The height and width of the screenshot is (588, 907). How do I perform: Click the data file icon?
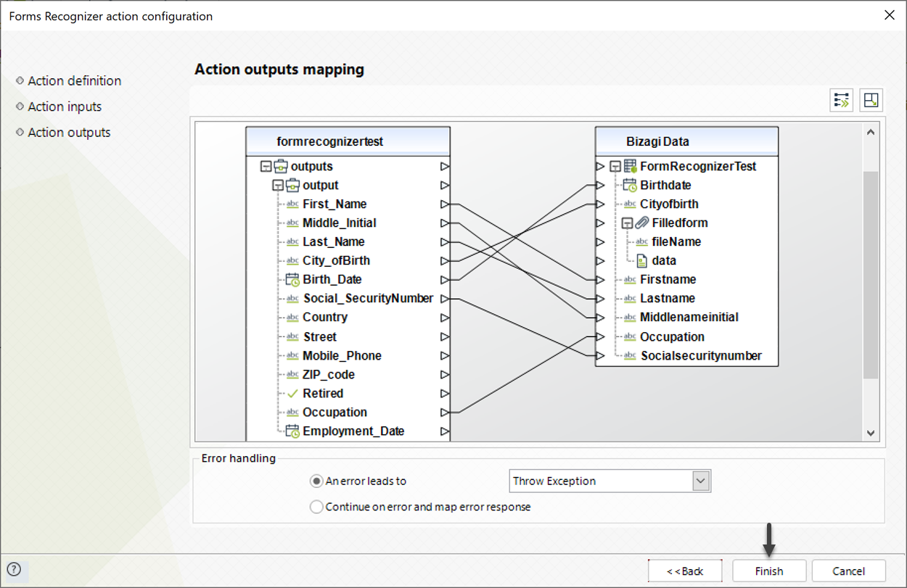click(x=642, y=260)
